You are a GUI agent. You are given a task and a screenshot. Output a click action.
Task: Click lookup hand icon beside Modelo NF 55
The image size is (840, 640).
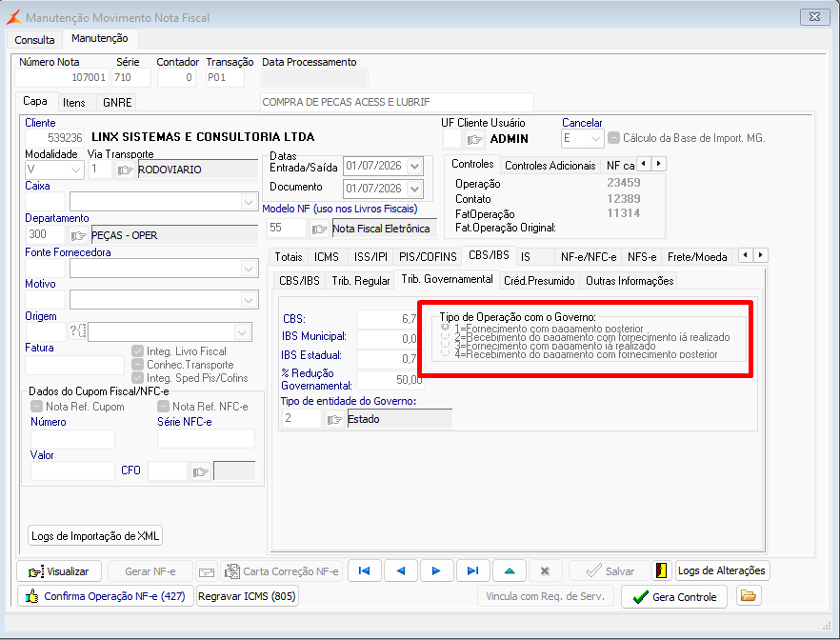[x=319, y=229]
